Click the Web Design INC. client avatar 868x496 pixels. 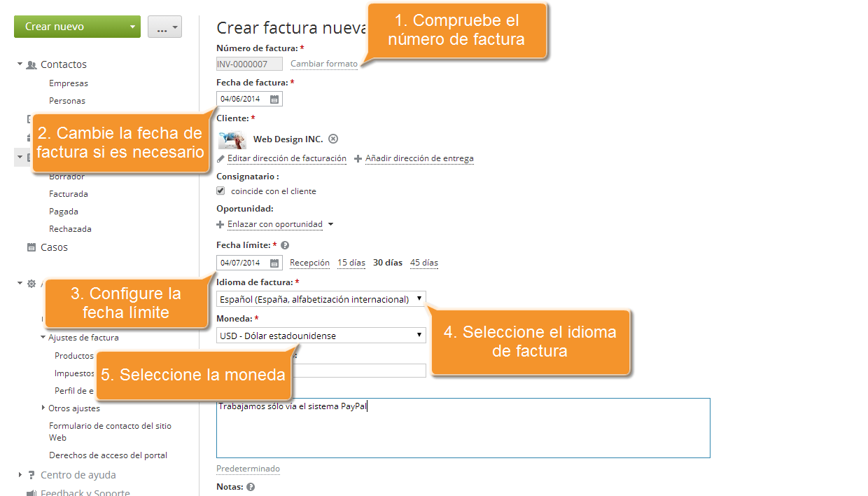[x=232, y=139]
